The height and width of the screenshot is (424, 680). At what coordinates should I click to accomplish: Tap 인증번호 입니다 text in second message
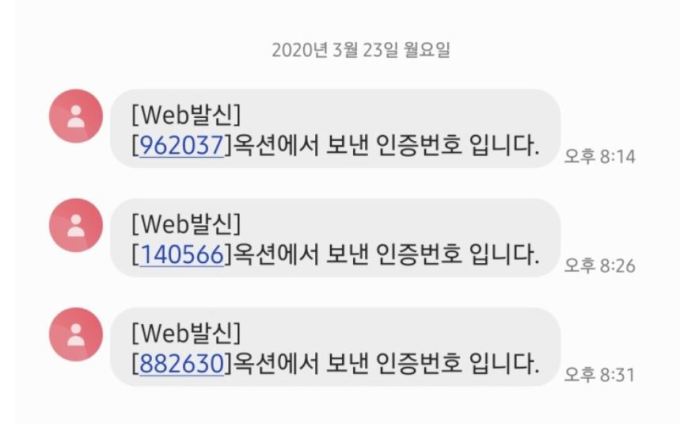458,254
